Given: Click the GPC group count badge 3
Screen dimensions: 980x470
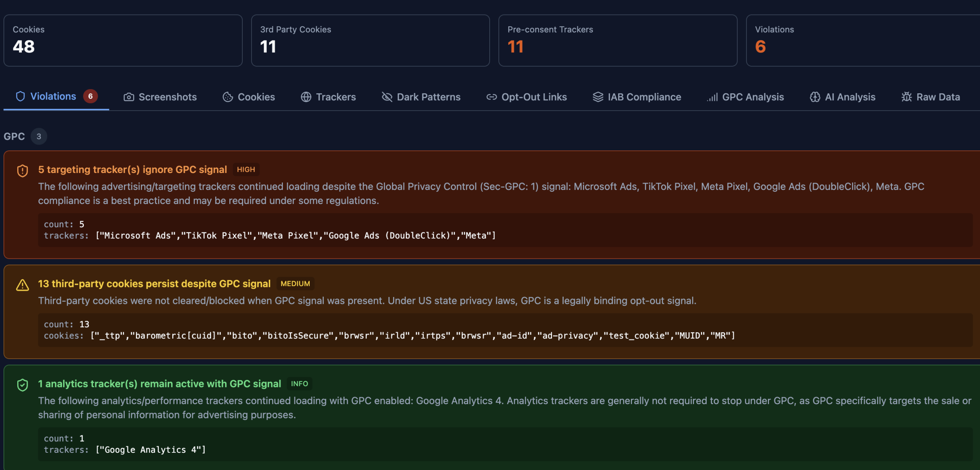Looking at the screenshot, I should coord(39,137).
